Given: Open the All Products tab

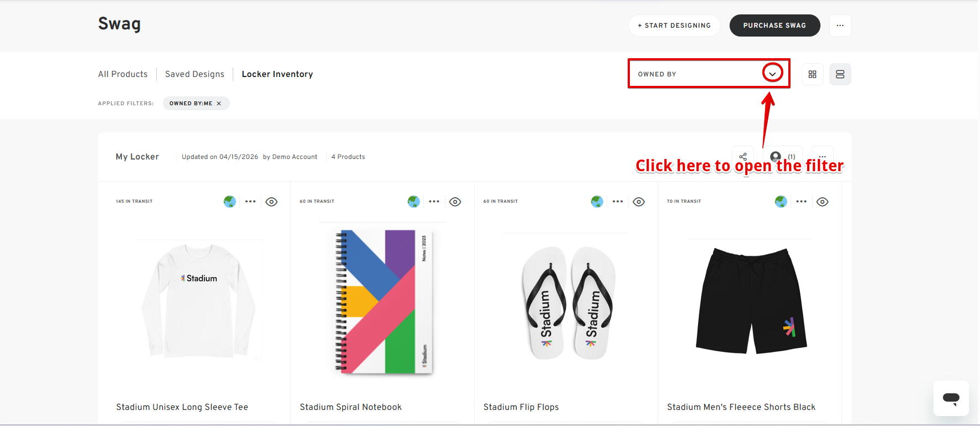Looking at the screenshot, I should pyautogui.click(x=123, y=74).
